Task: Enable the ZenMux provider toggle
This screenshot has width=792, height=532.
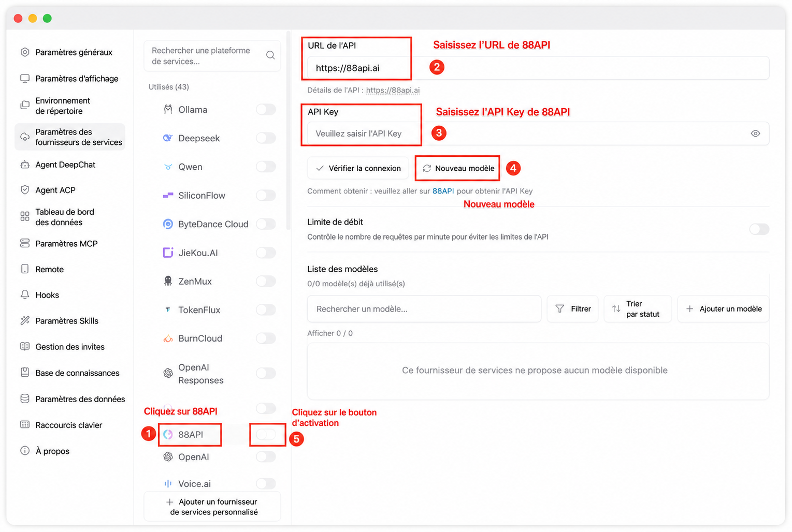Action: [266, 281]
